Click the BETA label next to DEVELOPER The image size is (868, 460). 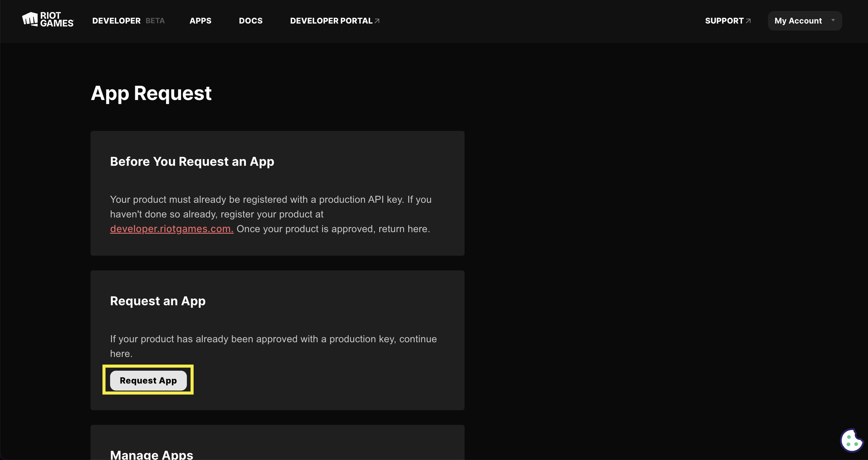point(155,20)
